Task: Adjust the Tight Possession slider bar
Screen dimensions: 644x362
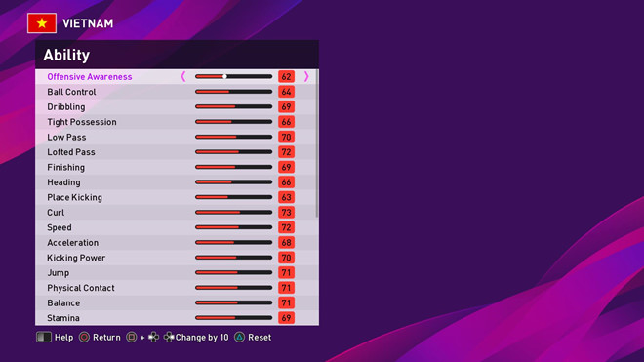Action: (234, 122)
